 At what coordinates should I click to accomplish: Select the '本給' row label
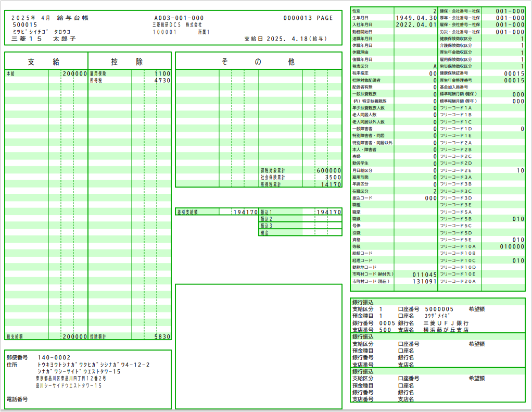pos(10,73)
